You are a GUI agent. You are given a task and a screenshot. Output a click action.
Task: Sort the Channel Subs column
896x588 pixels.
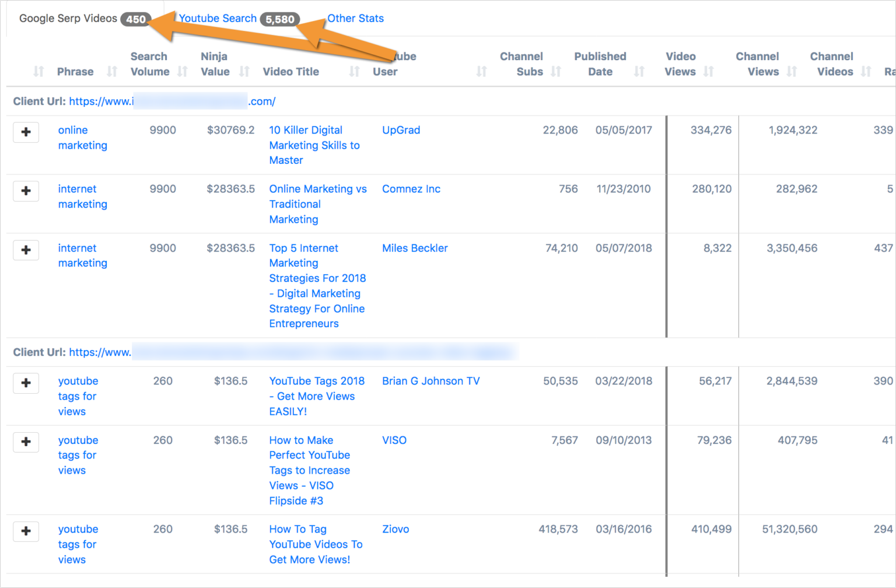(x=556, y=72)
